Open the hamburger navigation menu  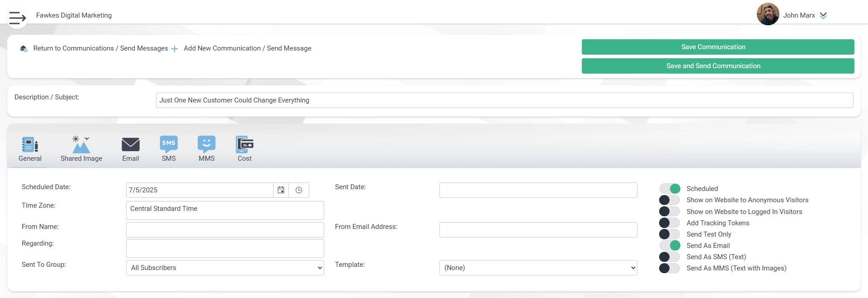pyautogui.click(x=17, y=18)
